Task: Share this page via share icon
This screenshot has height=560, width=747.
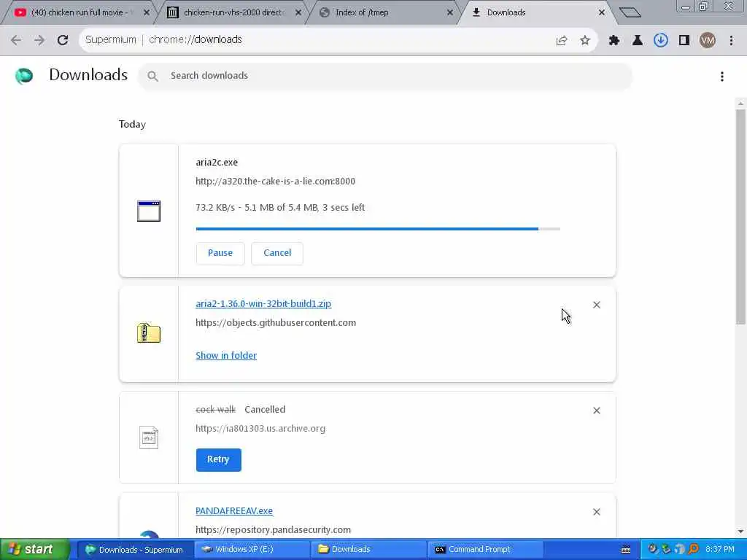Action: (x=562, y=41)
